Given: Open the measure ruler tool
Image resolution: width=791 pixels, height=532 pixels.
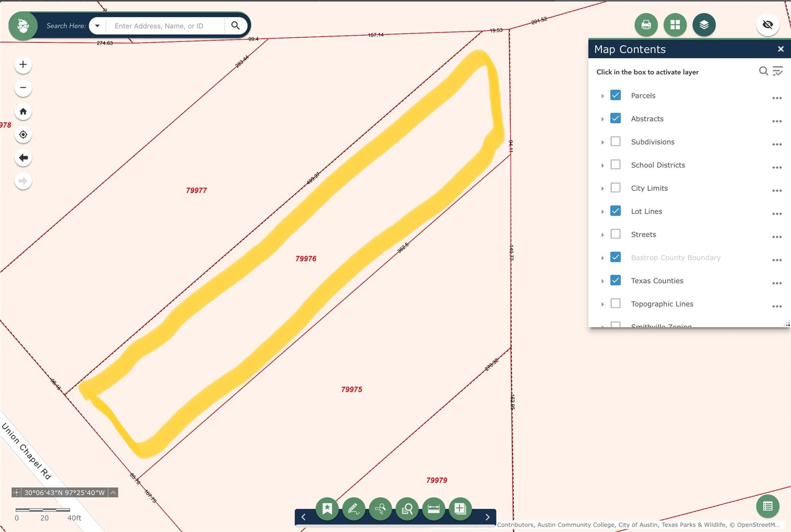Looking at the screenshot, I should tap(434, 509).
